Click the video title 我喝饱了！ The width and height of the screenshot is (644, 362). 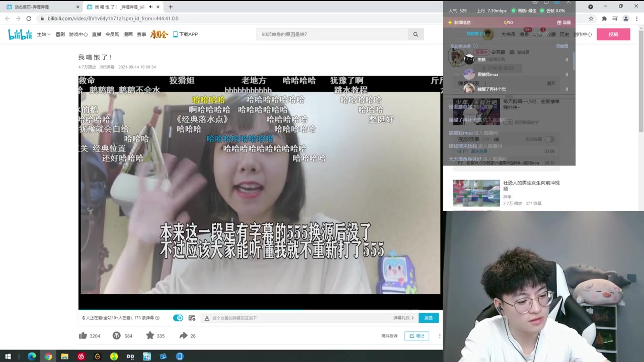95,57
